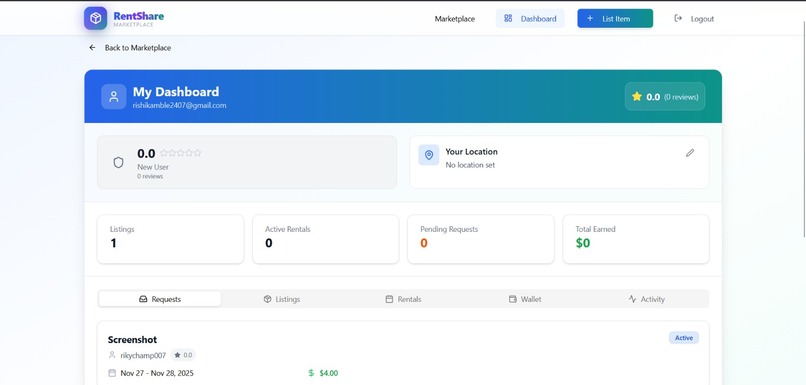Click the shield icon next to New User
This screenshot has height=385, width=806.
(x=118, y=162)
